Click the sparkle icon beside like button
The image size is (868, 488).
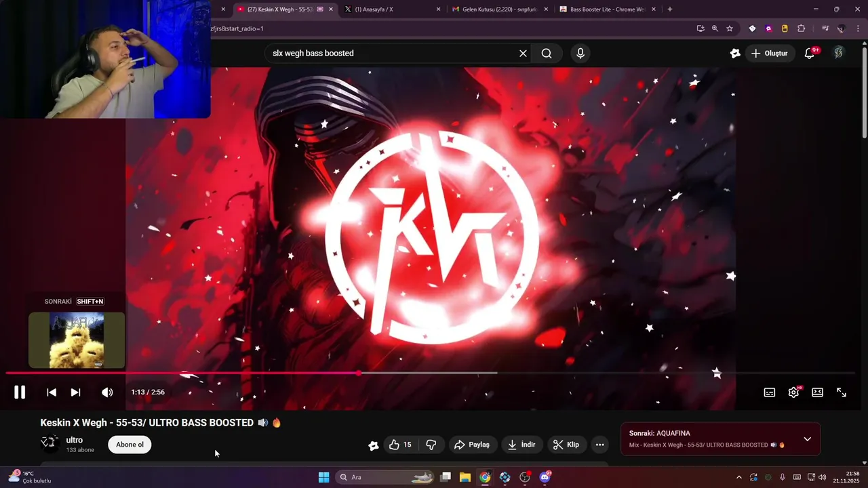(x=373, y=445)
